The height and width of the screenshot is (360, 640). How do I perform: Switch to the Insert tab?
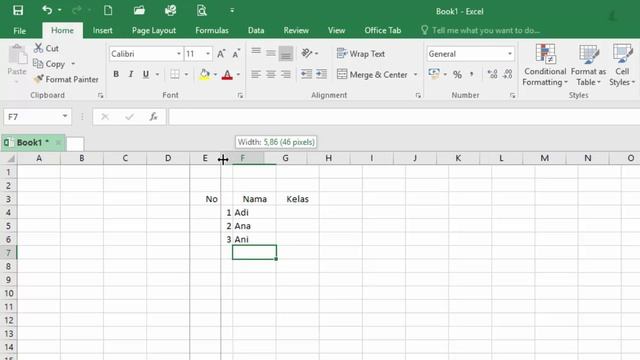coord(102,31)
